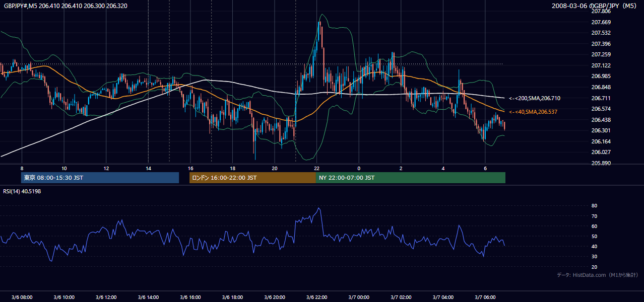Select the ロンドン 16:00-22:00 JST session bar
This screenshot has width=644, height=302.
252,178
